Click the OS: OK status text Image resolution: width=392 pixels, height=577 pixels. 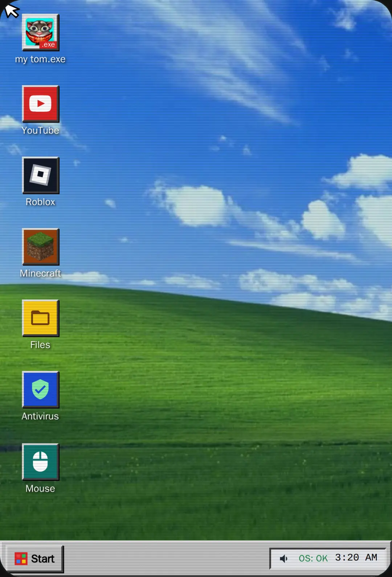click(x=313, y=558)
